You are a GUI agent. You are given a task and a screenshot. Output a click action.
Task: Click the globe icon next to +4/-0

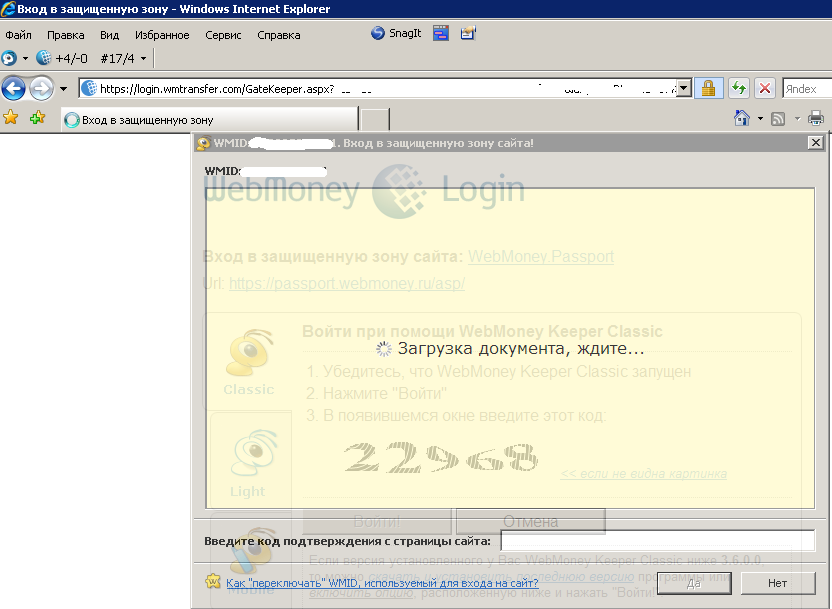coord(44,57)
